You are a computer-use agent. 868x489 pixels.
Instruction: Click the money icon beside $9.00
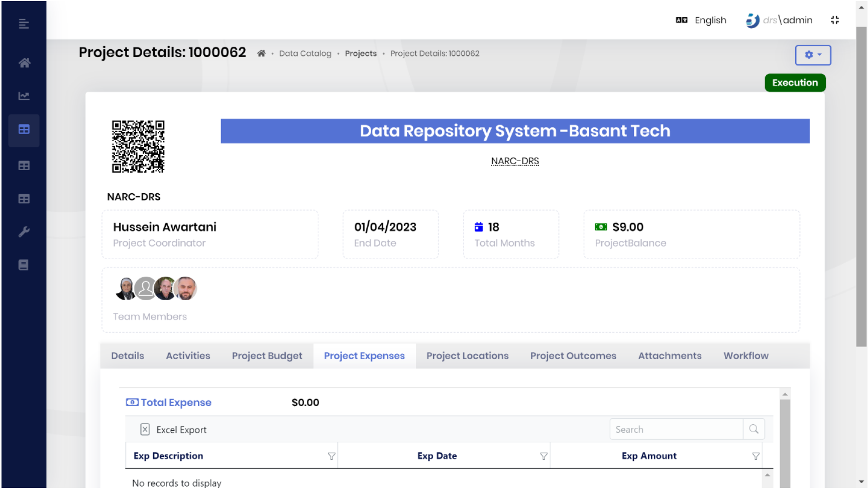click(601, 227)
